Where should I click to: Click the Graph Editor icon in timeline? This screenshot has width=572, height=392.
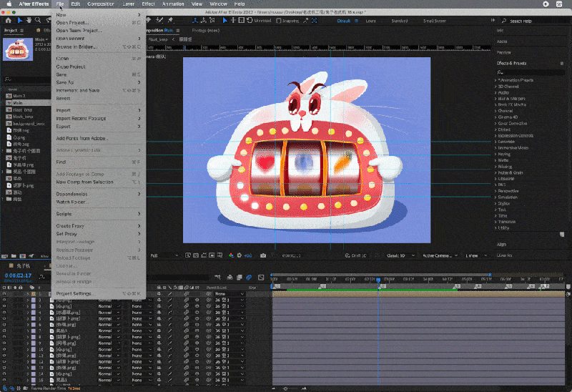[x=261, y=278]
